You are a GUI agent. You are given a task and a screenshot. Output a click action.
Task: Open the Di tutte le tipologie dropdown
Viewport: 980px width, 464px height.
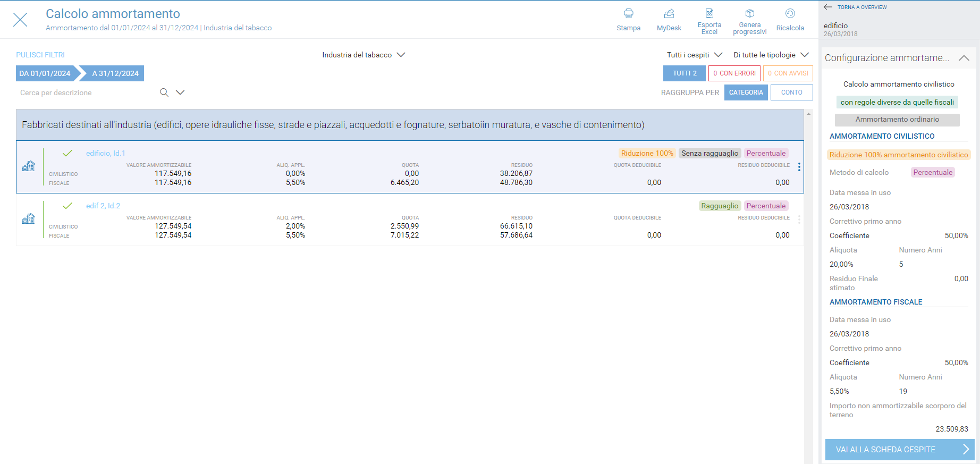tap(771, 55)
